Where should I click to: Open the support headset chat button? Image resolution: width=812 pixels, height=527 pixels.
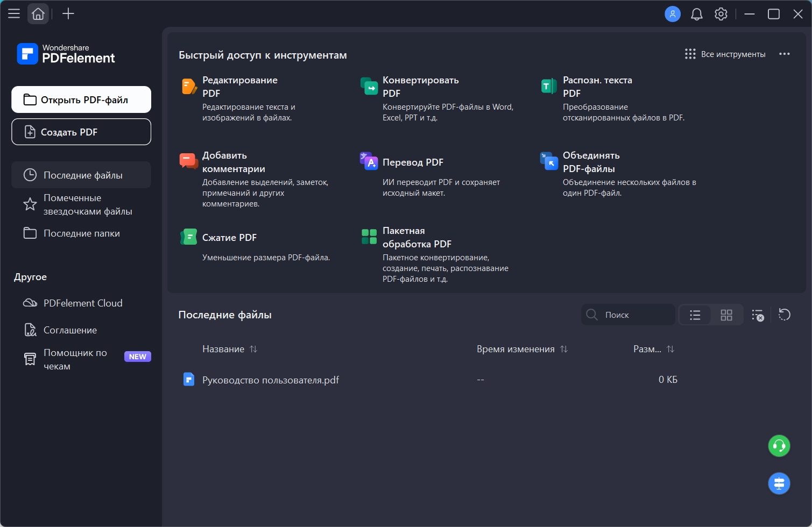779,446
